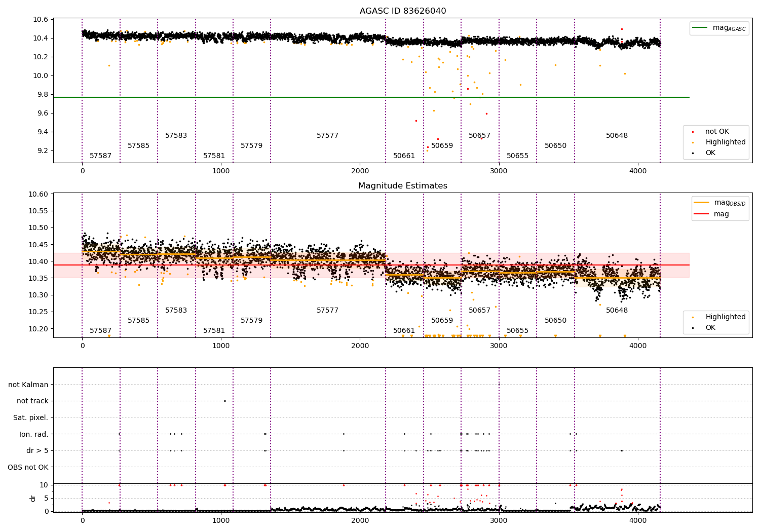This screenshot has height=532, width=760.
Task: Click the 'Sat. pixel.' axis label
Action: (31, 418)
